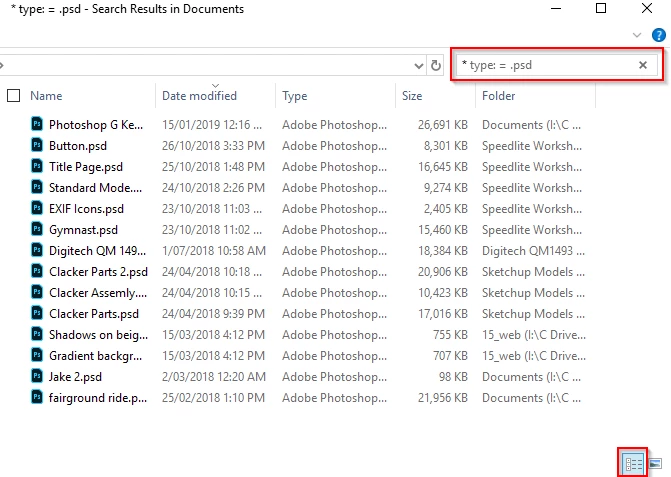The image size is (671, 477).
Task: Select the file named EXIF Icons.psd
Action: [x=86, y=209]
